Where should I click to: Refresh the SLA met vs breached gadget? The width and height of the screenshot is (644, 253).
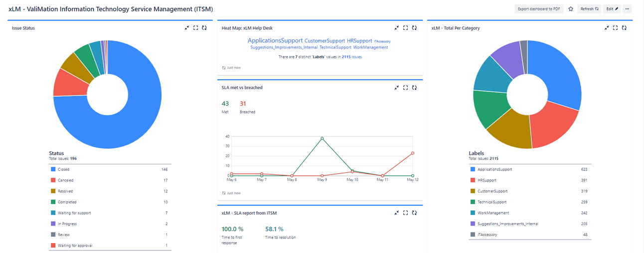coord(415,88)
